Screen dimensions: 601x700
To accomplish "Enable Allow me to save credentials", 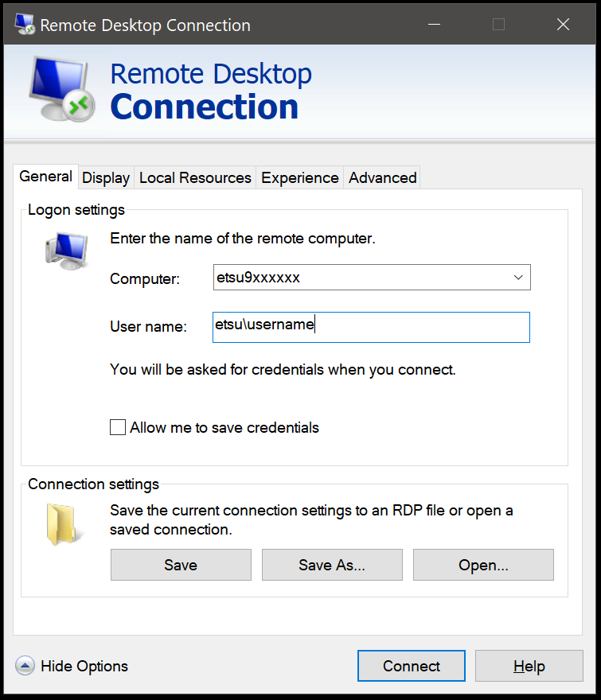I will pos(118,427).
